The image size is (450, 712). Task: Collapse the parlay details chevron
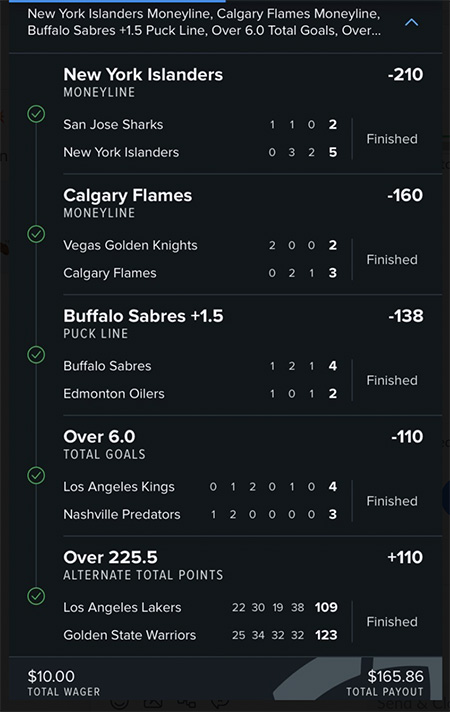point(411,22)
